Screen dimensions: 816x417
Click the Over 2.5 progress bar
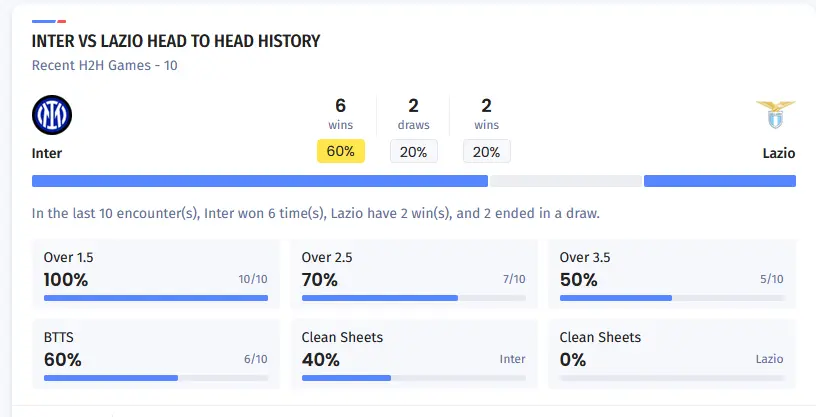pos(413,298)
